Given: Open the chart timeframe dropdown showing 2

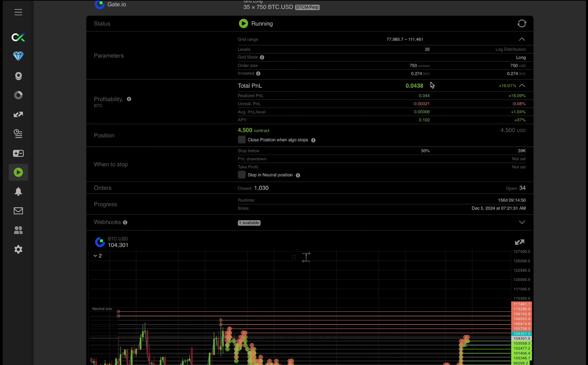Looking at the screenshot, I should [97, 255].
